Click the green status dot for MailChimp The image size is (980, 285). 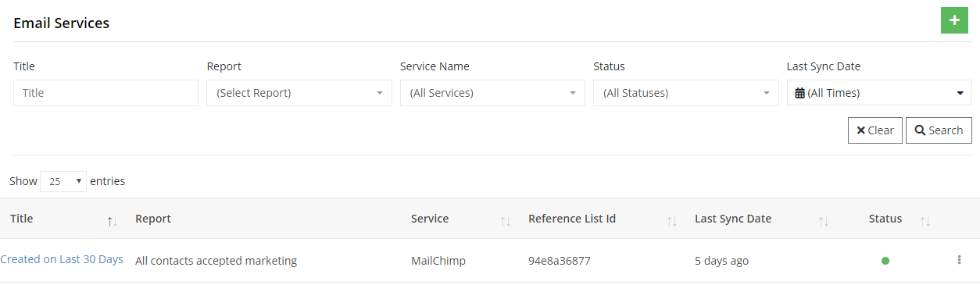[x=885, y=261]
